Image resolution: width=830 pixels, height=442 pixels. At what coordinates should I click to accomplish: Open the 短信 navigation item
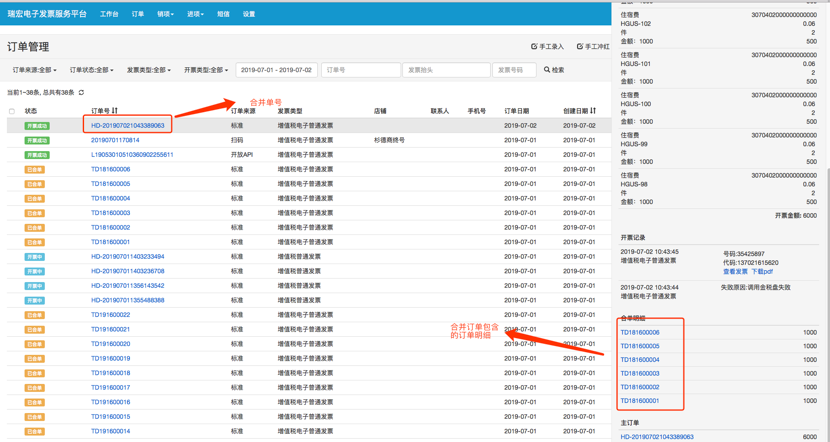pyautogui.click(x=223, y=14)
